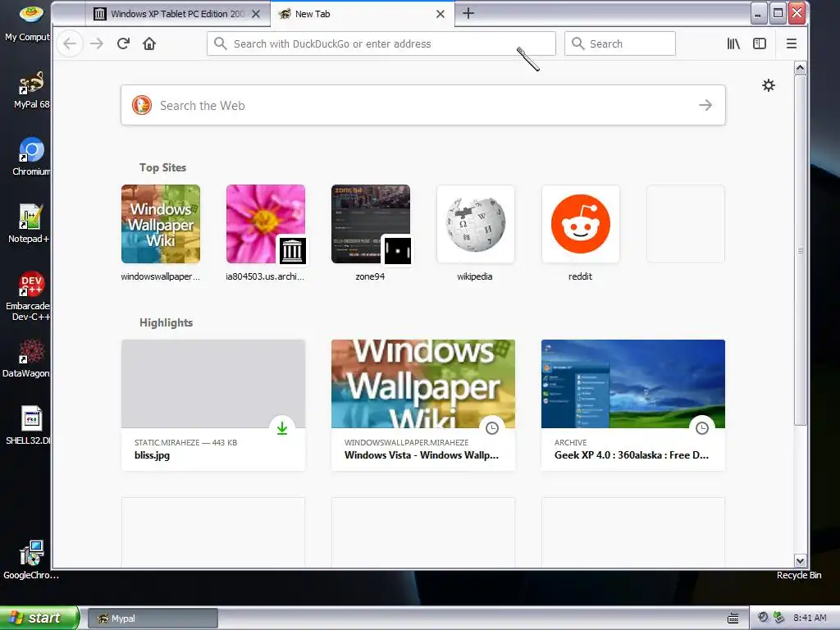
Task: Open Windows Vista Wallpaper Wiki highlight
Action: coord(423,405)
